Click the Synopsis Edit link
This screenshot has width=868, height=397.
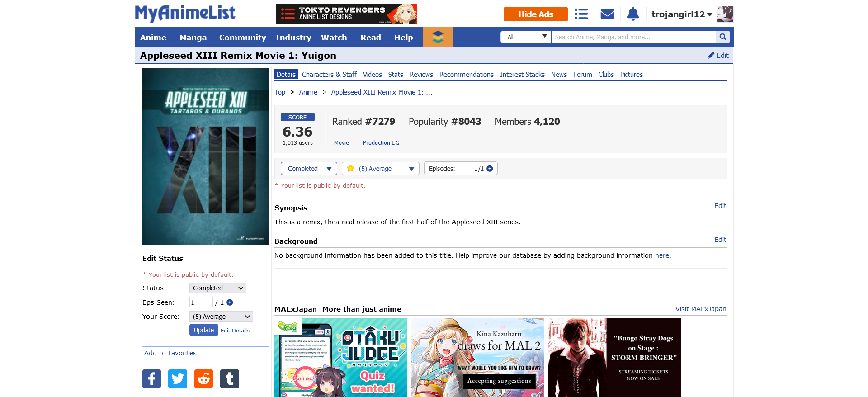[720, 206]
